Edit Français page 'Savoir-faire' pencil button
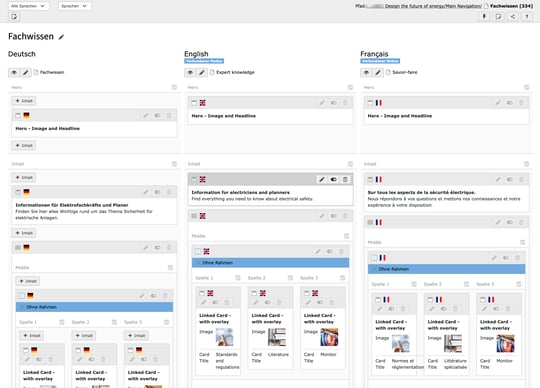 tap(378, 72)
